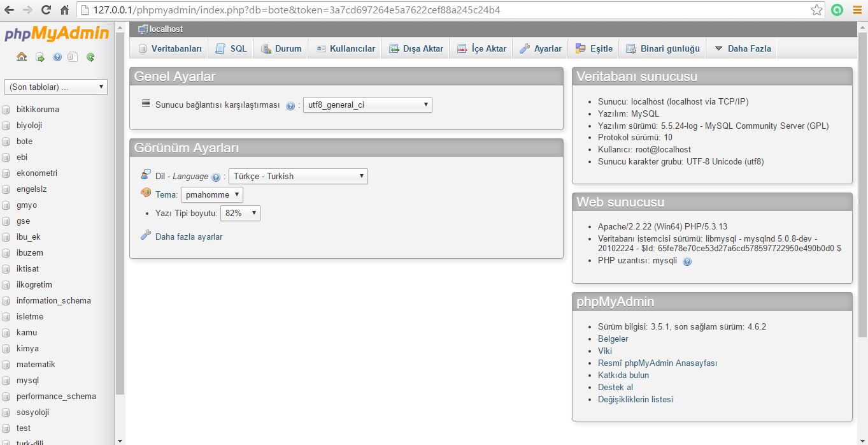Reload navigation frame with green arrow icon
The width and height of the screenshot is (868, 445).
pyautogui.click(x=90, y=57)
